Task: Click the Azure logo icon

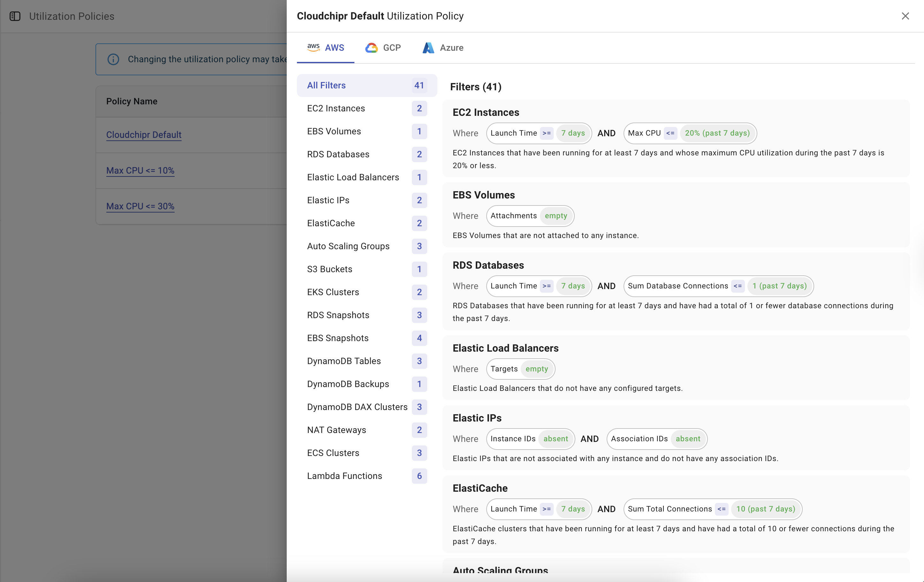Action: 428,48
